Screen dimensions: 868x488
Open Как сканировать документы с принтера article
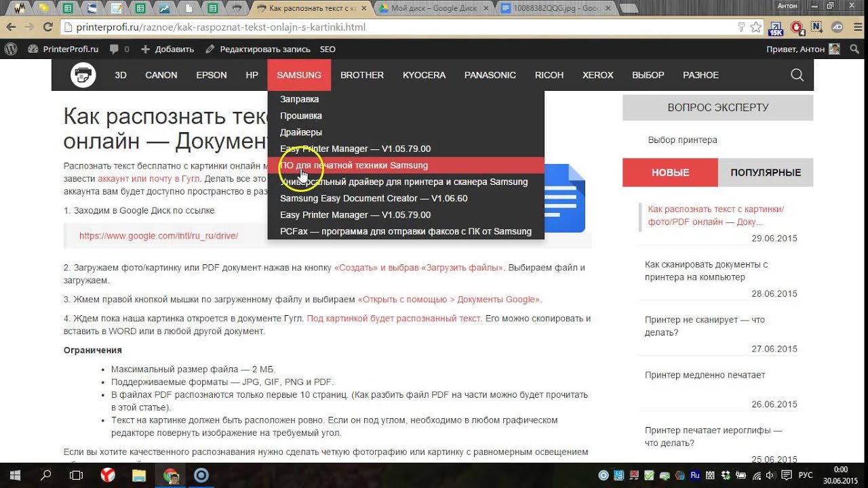click(706, 270)
